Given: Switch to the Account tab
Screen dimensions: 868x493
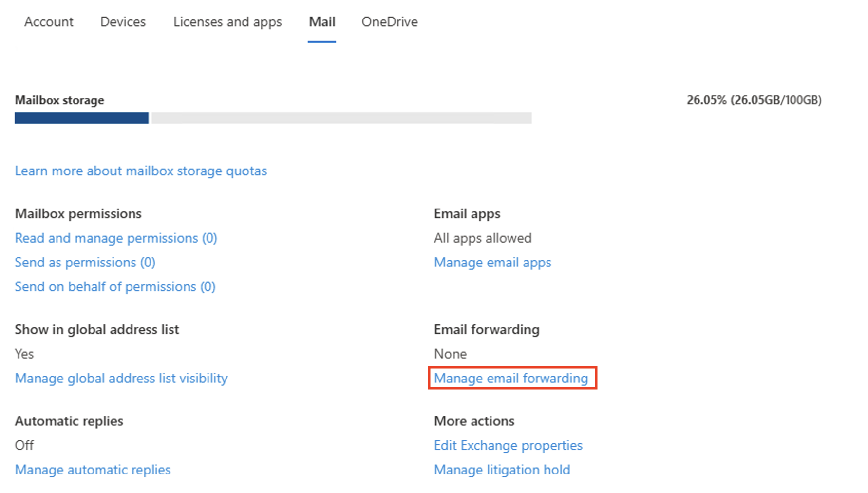Looking at the screenshot, I should pos(49,22).
